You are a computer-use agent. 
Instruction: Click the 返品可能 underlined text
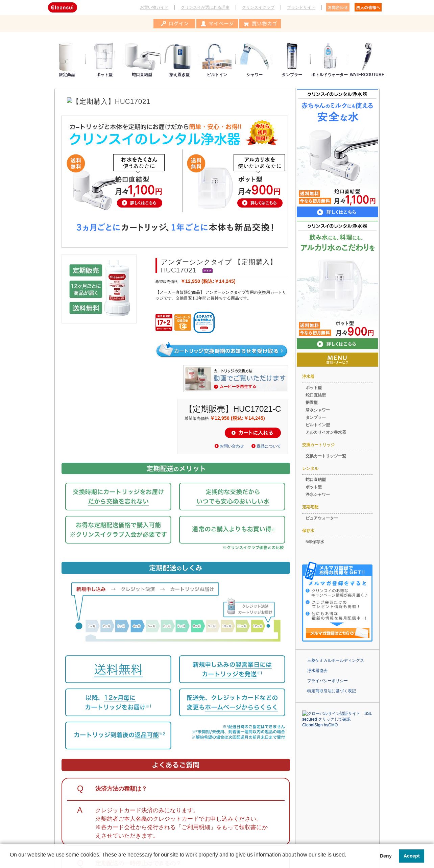[147, 735]
